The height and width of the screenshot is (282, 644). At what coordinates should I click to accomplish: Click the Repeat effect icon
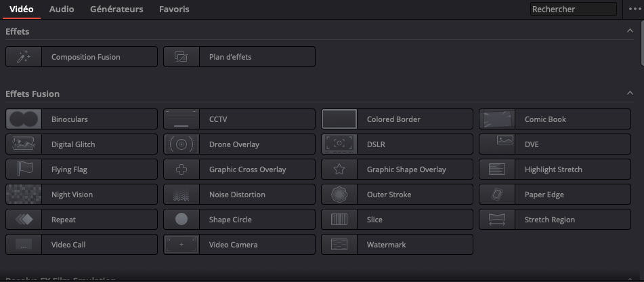tap(24, 220)
